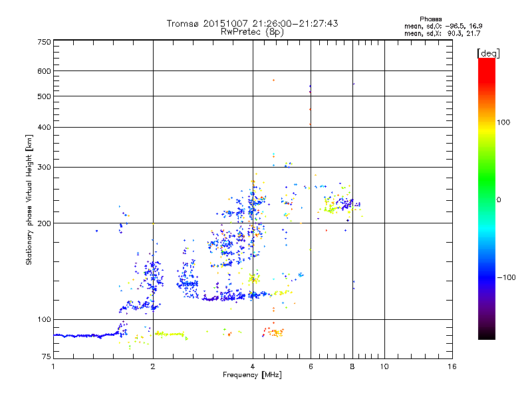Click the y-axis tick label '100'
Viewport: 532px width, 399px height.
pos(44,319)
